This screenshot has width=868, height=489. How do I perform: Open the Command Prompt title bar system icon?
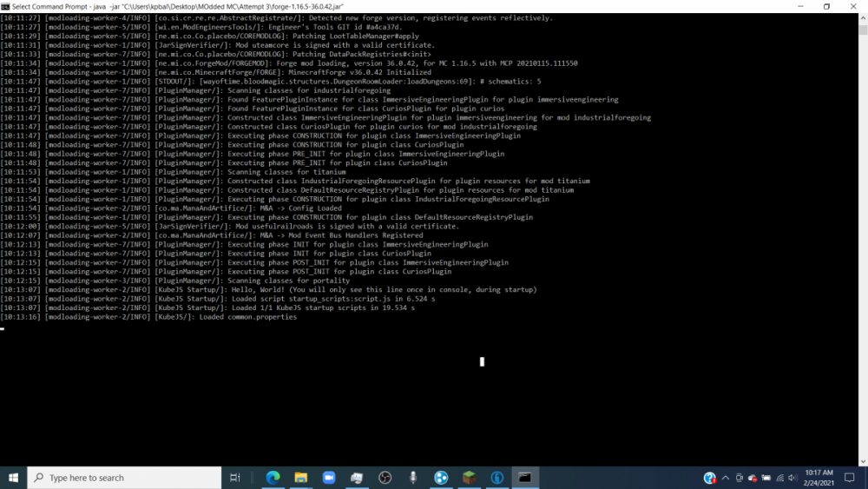coord(5,6)
